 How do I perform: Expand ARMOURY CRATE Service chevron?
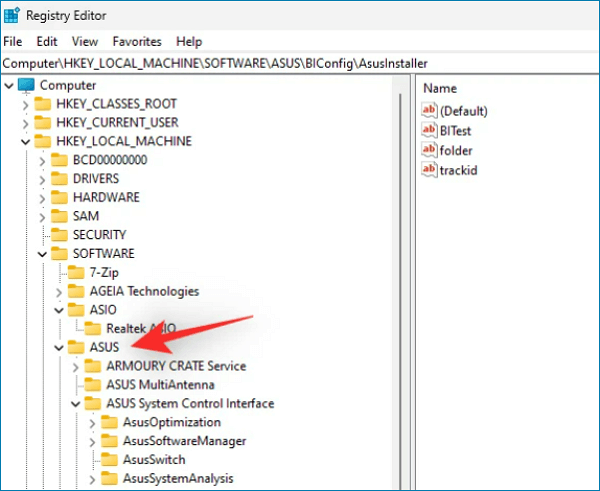[76, 367]
